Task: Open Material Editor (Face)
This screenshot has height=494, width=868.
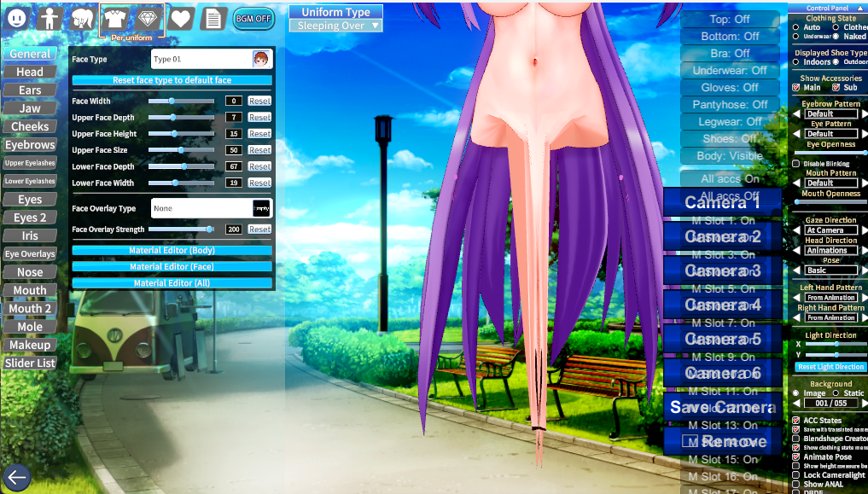Action: point(172,267)
